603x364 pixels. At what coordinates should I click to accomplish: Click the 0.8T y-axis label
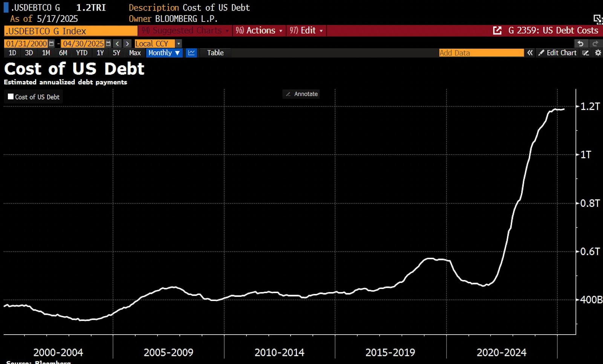click(x=590, y=203)
